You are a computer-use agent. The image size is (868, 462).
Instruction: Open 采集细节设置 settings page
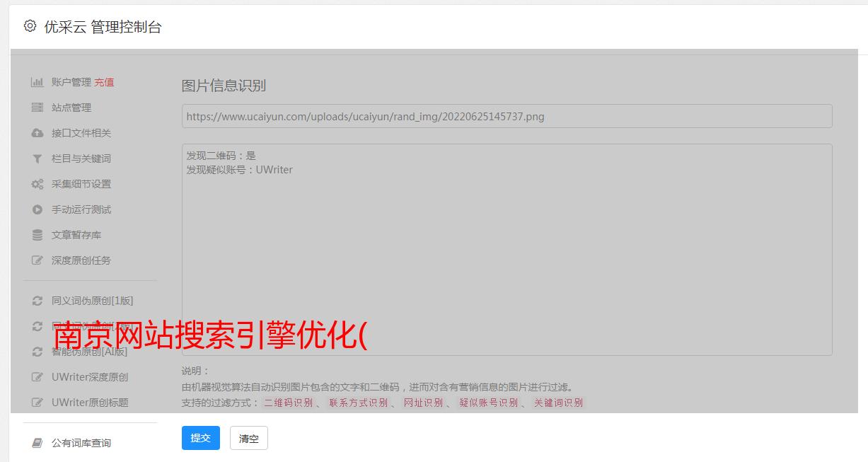81,184
